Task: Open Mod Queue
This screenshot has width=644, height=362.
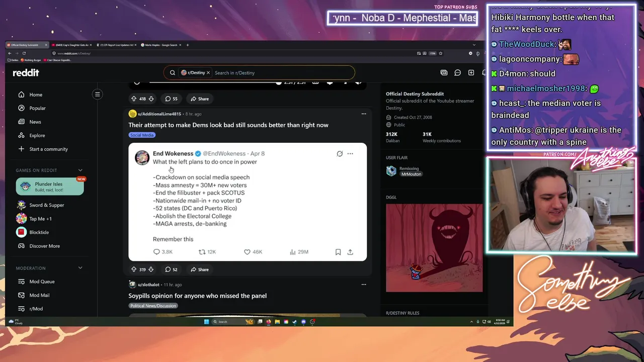Action: 42,282
